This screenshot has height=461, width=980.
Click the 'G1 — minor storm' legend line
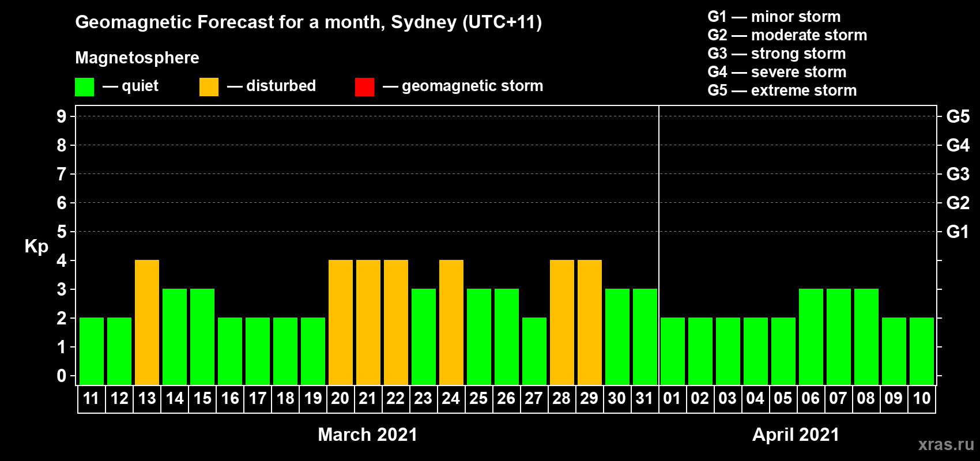pos(774,17)
